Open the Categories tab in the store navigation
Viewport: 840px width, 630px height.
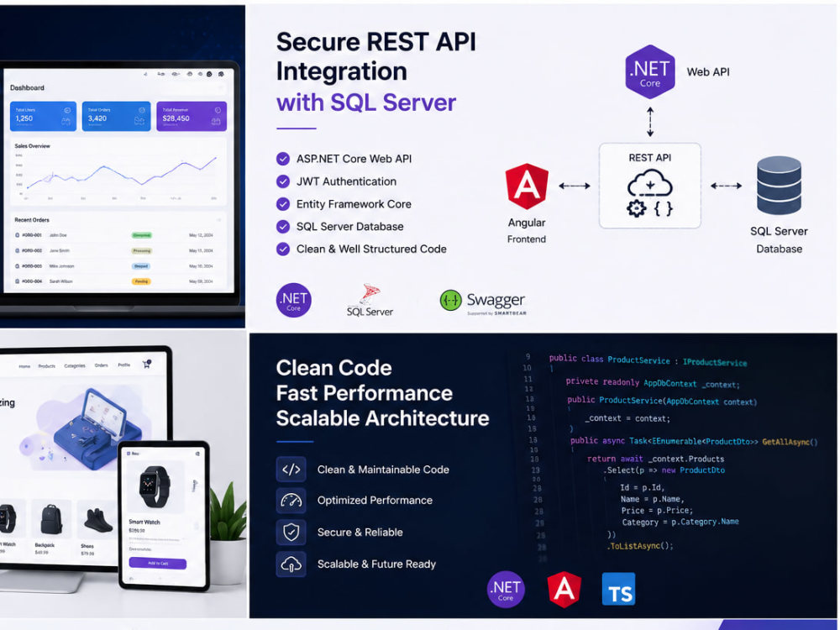pos(75,366)
